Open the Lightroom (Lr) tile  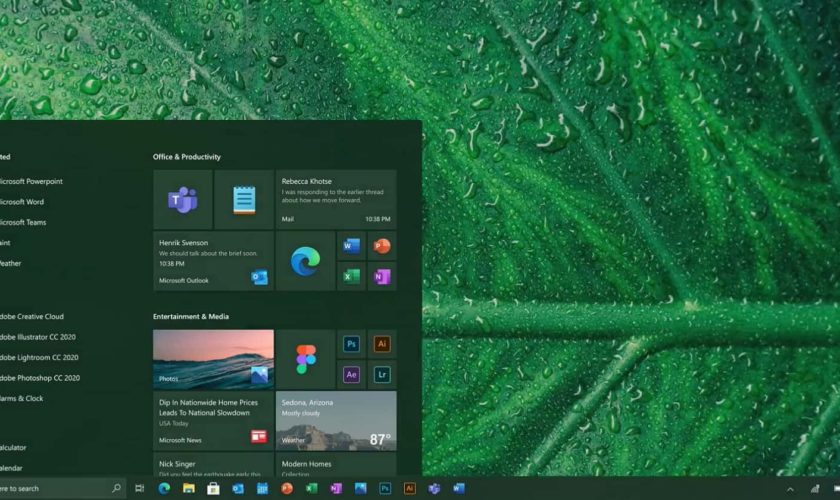pos(382,375)
